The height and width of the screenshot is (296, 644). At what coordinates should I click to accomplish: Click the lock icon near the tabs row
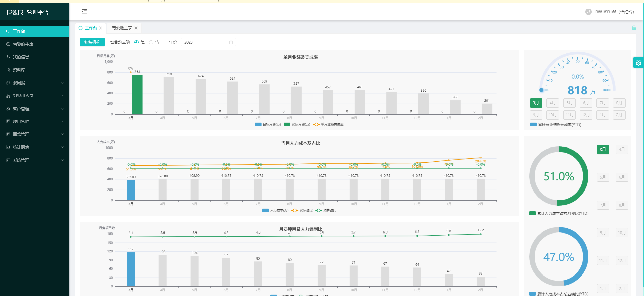(x=634, y=28)
